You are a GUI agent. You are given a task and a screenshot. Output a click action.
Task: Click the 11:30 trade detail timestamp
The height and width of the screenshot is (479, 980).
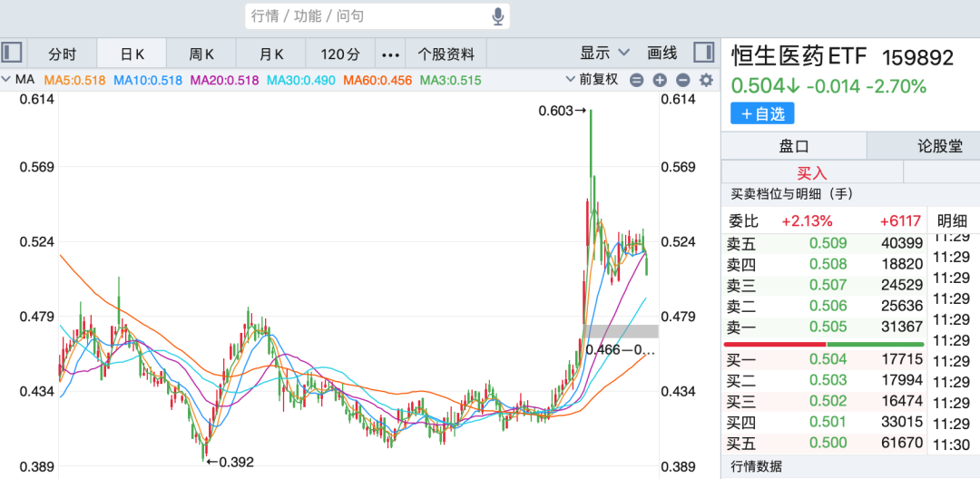pos(951,445)
